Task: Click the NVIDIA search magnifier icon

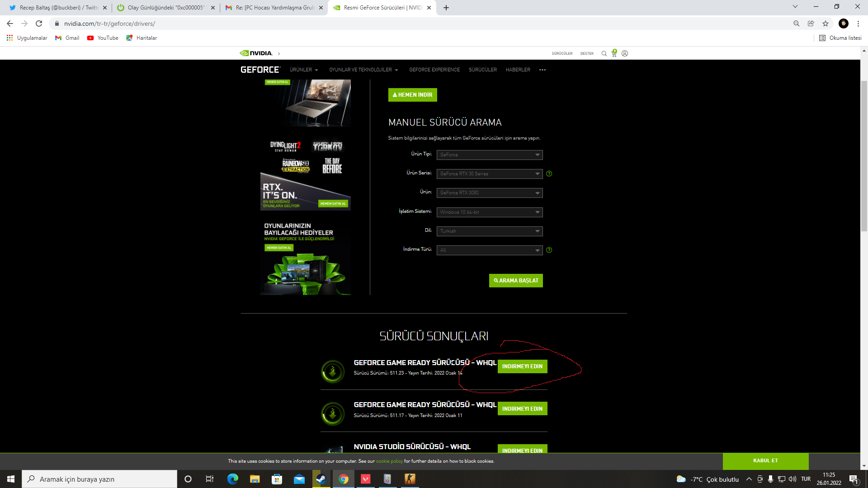Action: click(604, 53)
